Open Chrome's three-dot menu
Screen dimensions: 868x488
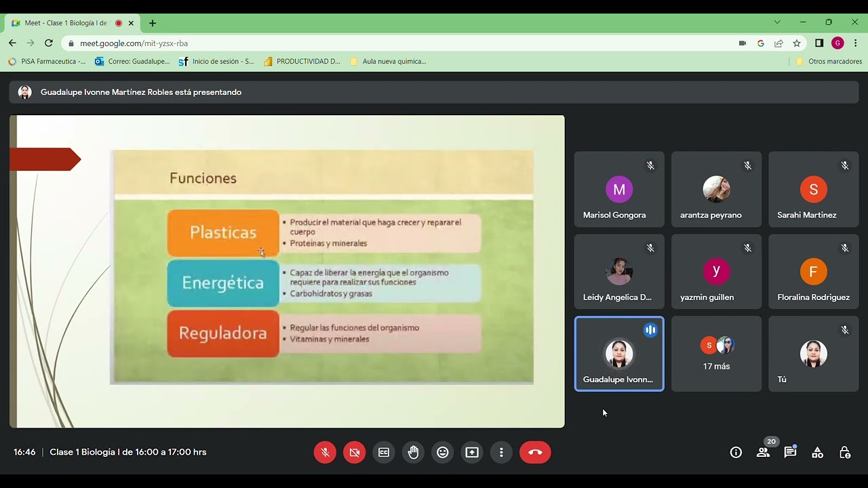[856, 43]
